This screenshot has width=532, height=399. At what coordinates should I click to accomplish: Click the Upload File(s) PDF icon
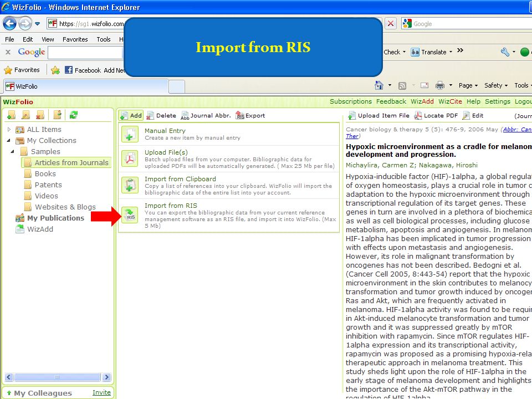click(130, 158)
